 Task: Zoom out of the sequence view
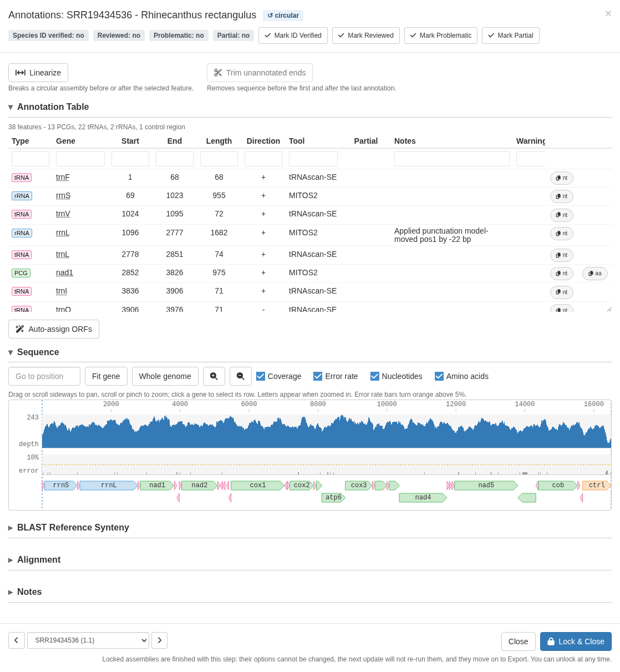[241, 376]
